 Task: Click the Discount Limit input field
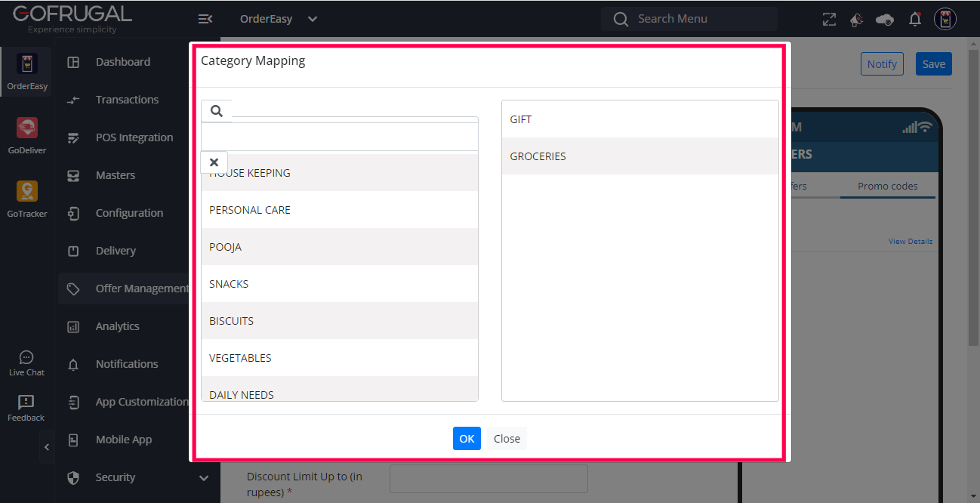[x=488, y=479]
